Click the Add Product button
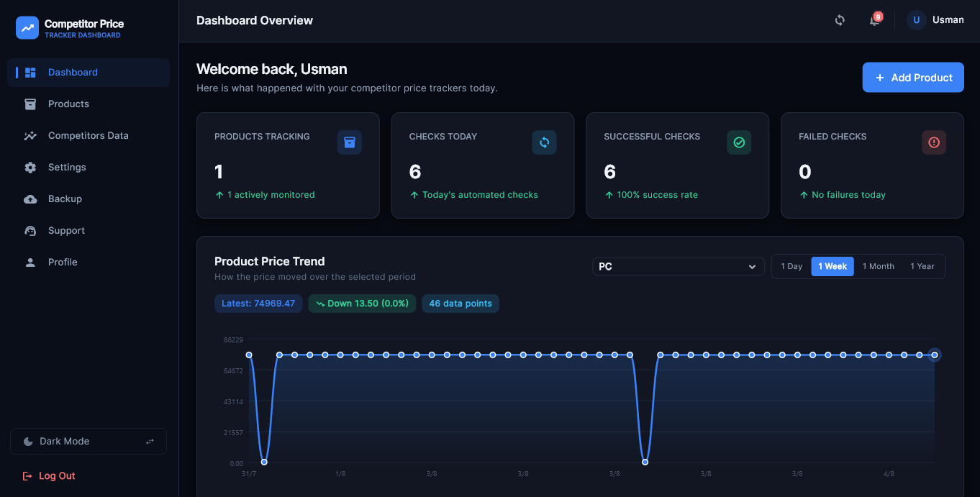This screenshot has height=497, width=980. tap(913, 78)
